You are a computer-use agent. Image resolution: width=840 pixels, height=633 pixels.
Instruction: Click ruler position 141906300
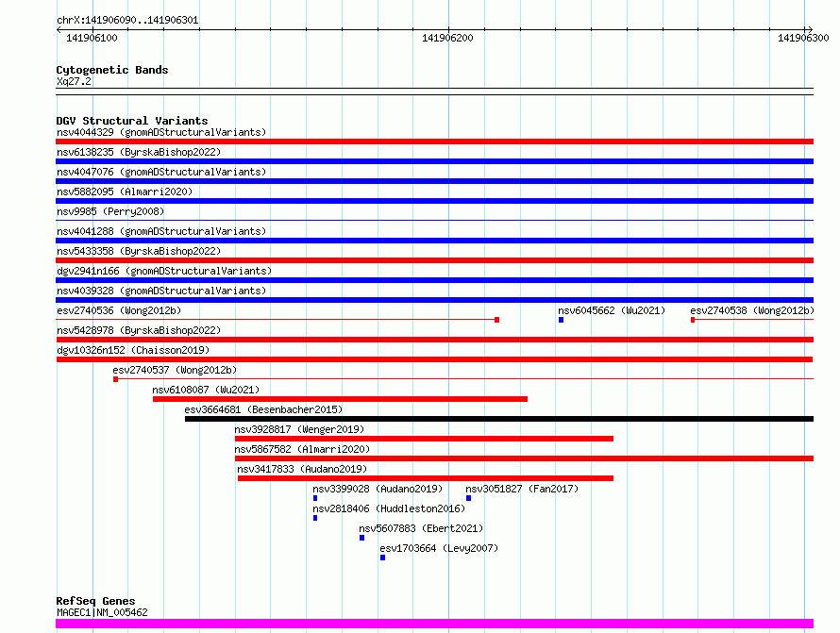coord(803,38)
